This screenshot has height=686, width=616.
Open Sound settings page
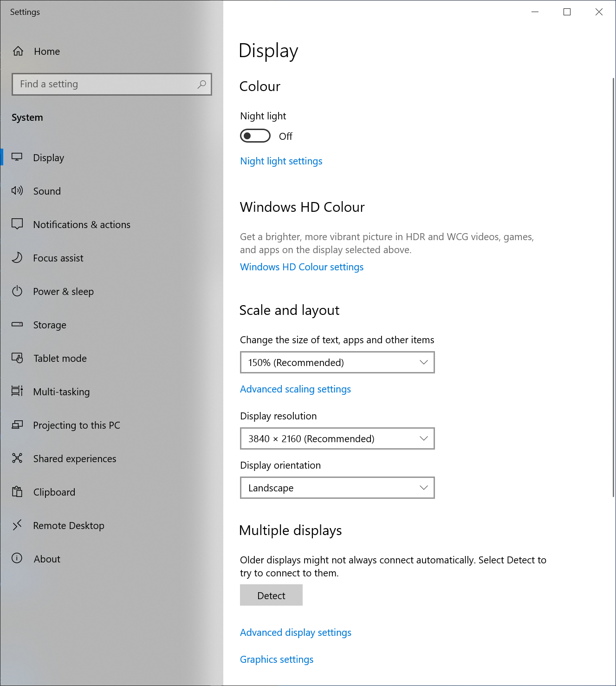coord(111,191)
